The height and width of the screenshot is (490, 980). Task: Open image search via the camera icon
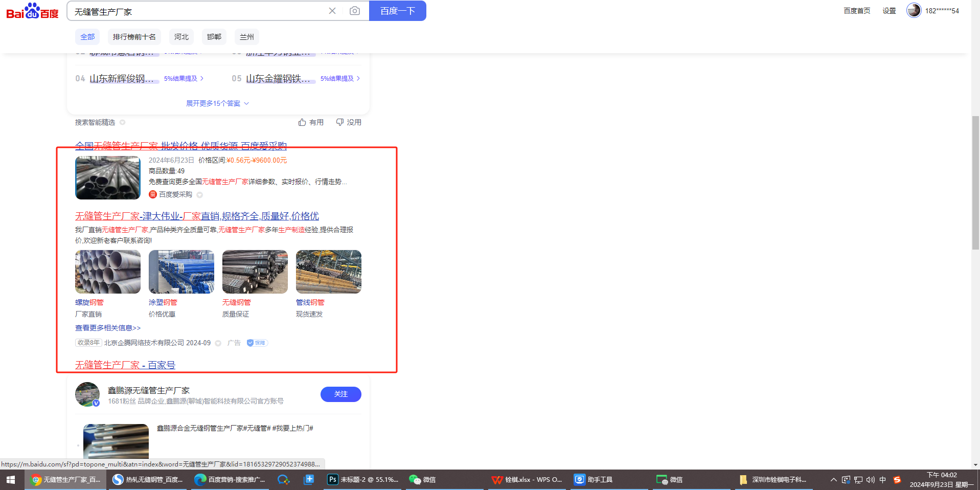(x=354, y=11)
